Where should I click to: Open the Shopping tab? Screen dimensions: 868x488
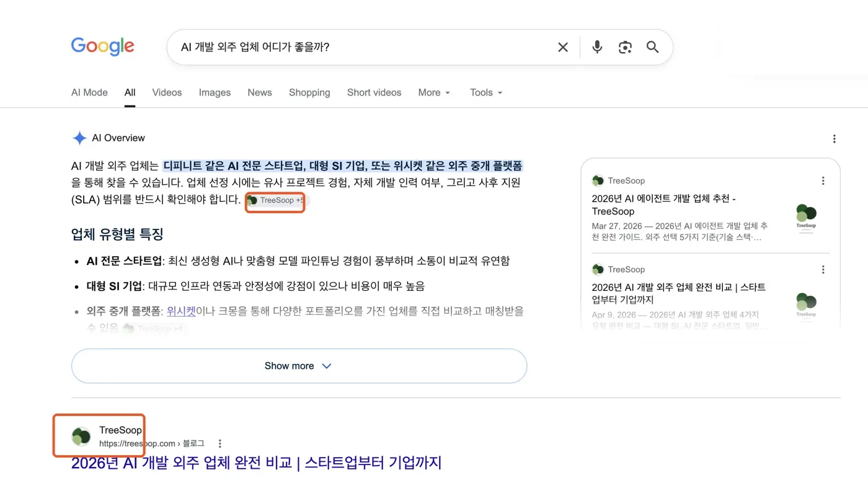[x=309, y=92]
